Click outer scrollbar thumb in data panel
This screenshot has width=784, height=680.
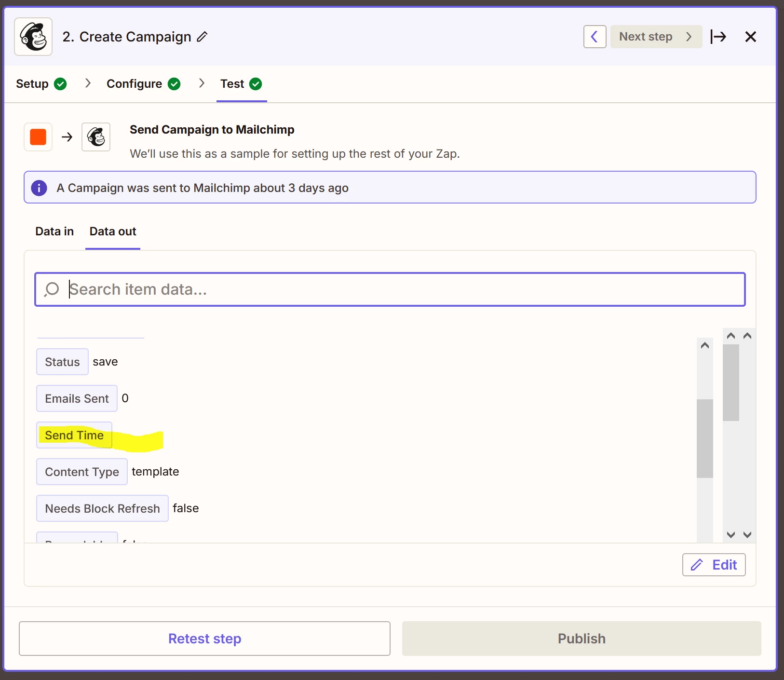pos(731,382)
